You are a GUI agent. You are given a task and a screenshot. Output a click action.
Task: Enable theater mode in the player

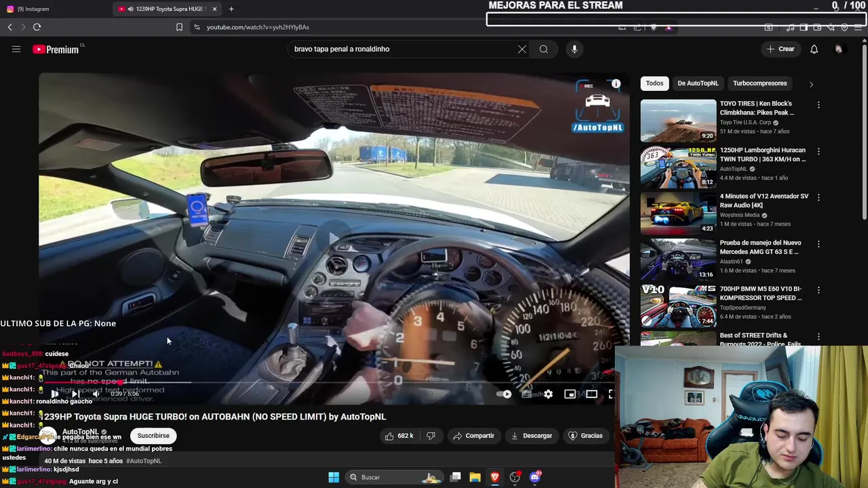[591, 394]
